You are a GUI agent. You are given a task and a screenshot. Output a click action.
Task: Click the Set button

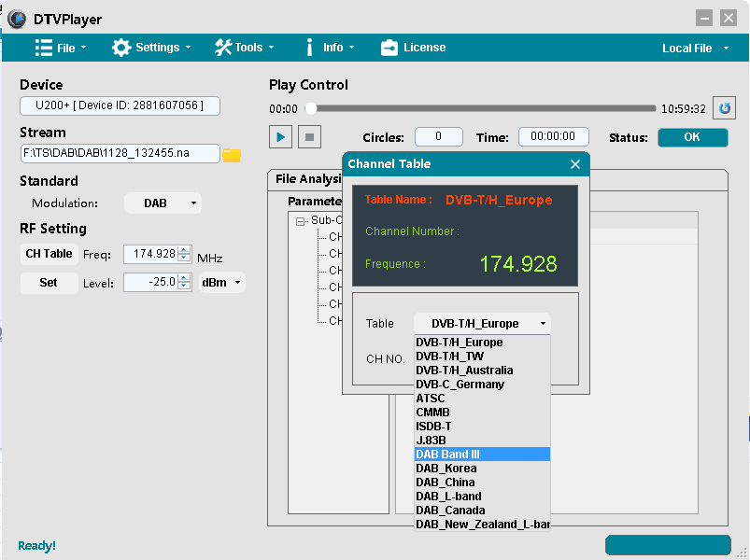(x=49, y=283)
